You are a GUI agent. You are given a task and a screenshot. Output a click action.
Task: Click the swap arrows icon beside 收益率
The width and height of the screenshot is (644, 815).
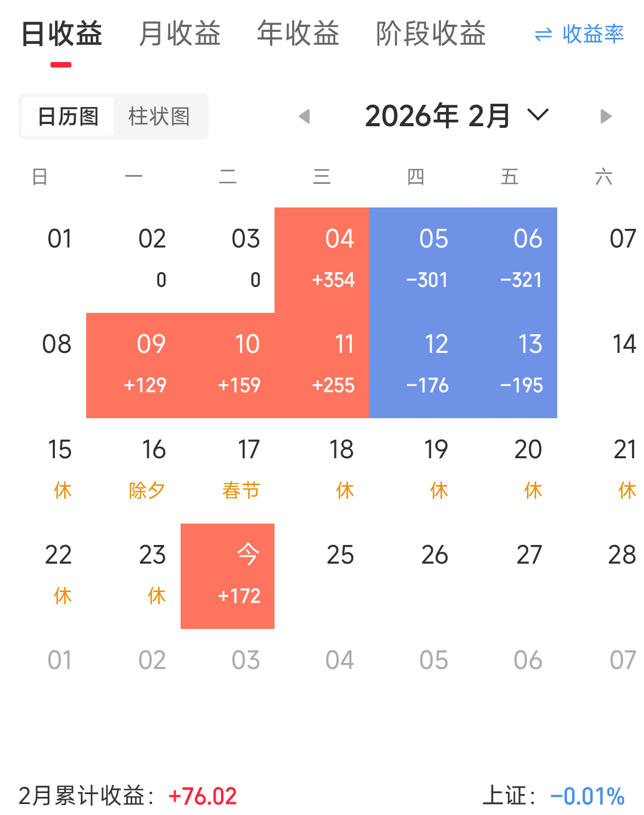tap(543, 35)
